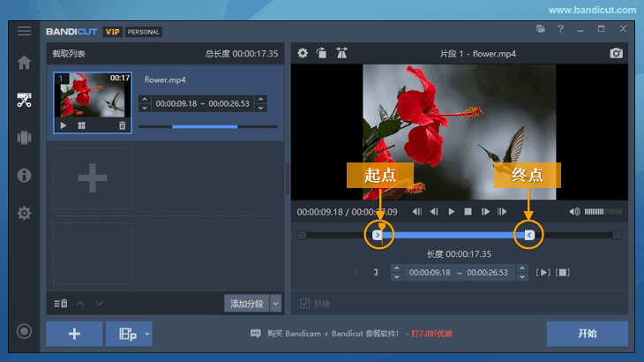This screenshot has width=644, height=362.
Task: Toggle the 拼接 merge checkbox
Action: click(304, 304)
